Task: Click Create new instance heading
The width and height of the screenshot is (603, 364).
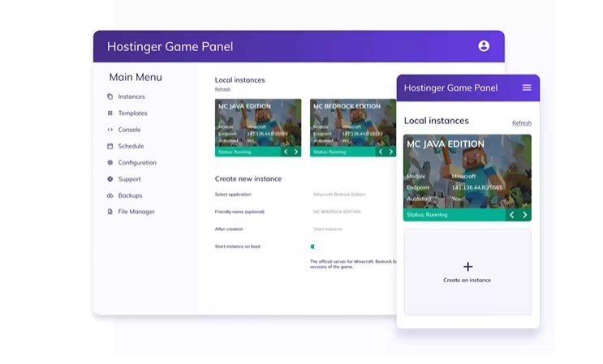Action: 248,178
